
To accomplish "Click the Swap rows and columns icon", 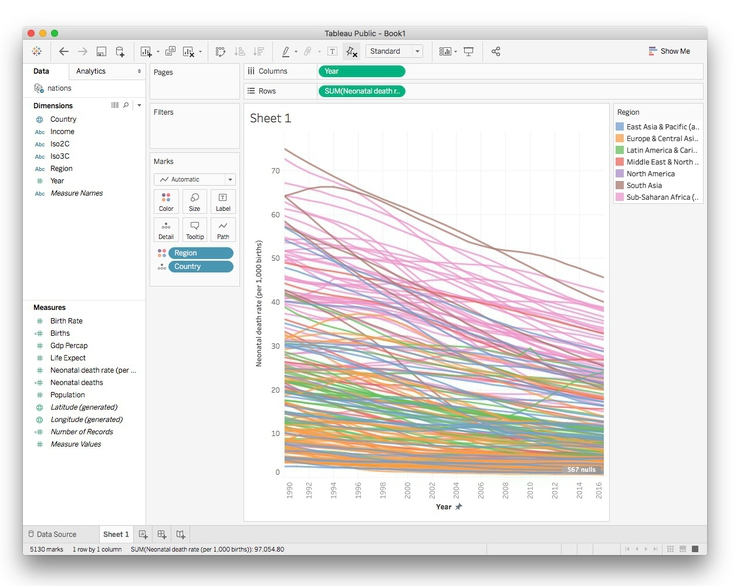I will [x=220, y=51].
